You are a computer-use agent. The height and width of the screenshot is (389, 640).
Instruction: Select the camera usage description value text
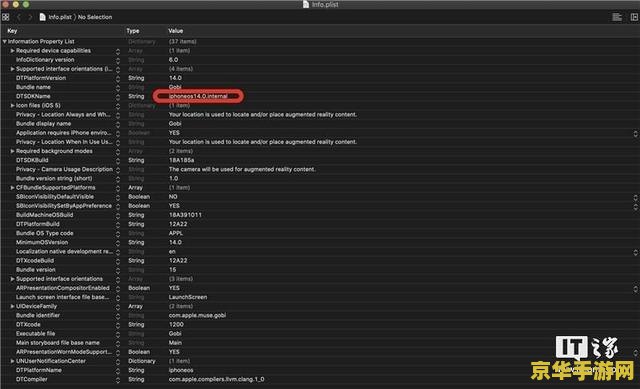[x=242, y=169]
